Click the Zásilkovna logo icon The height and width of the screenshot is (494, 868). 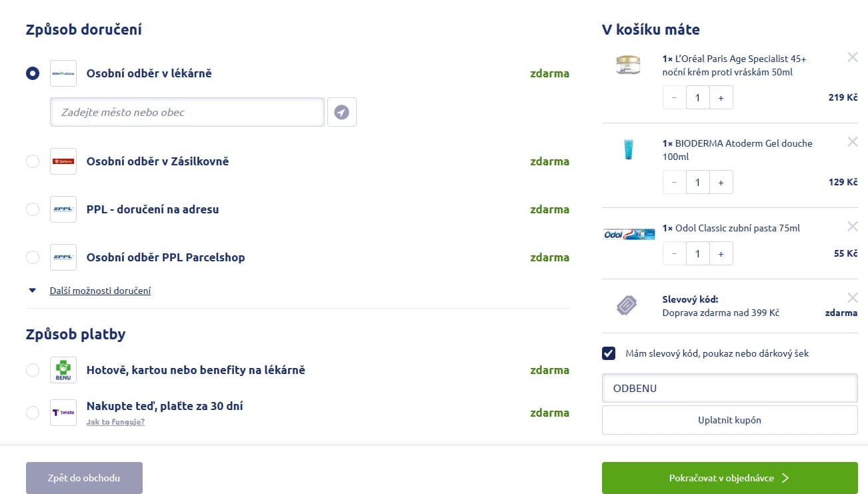tap(63, 161)
